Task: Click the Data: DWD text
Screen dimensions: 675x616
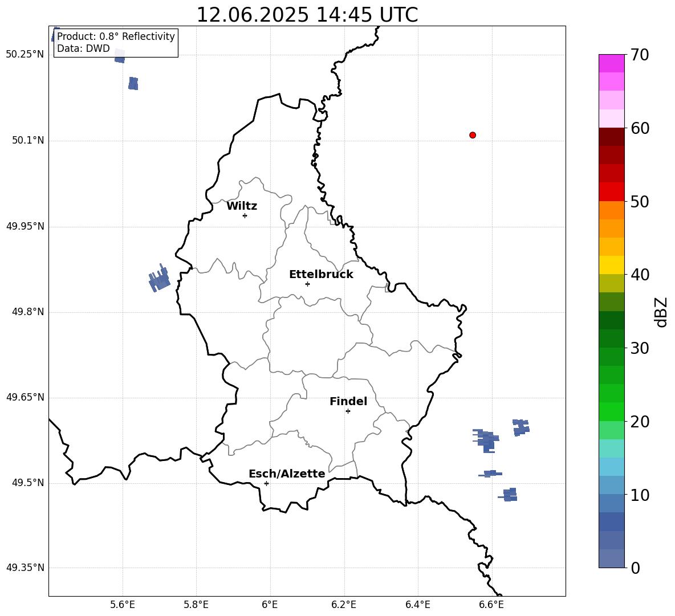Action: (83, 48)
